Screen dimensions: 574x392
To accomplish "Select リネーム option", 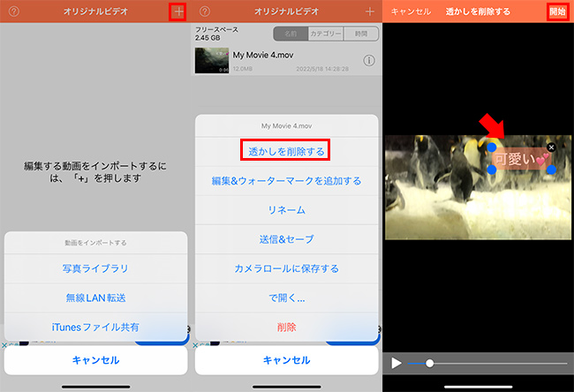I will (287, 210).
